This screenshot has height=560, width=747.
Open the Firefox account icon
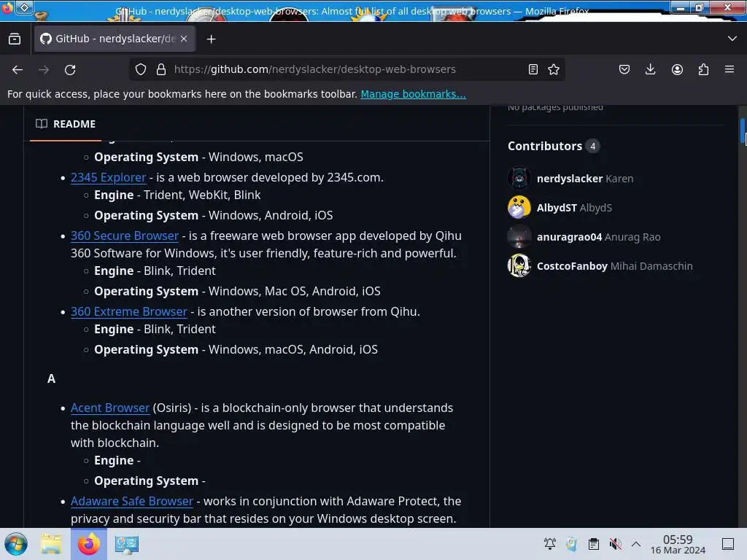click(x=677, y=69)
